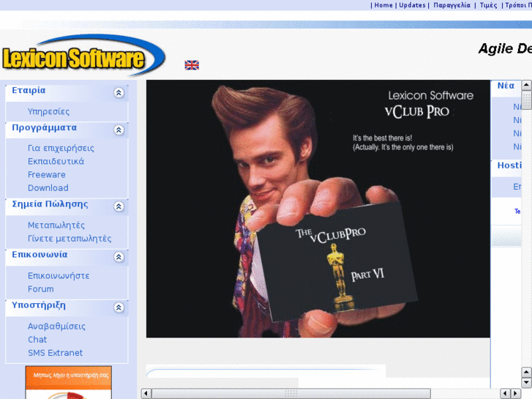
Task: Click the vertical scrollbar thumb
Action: click(526, 100)
